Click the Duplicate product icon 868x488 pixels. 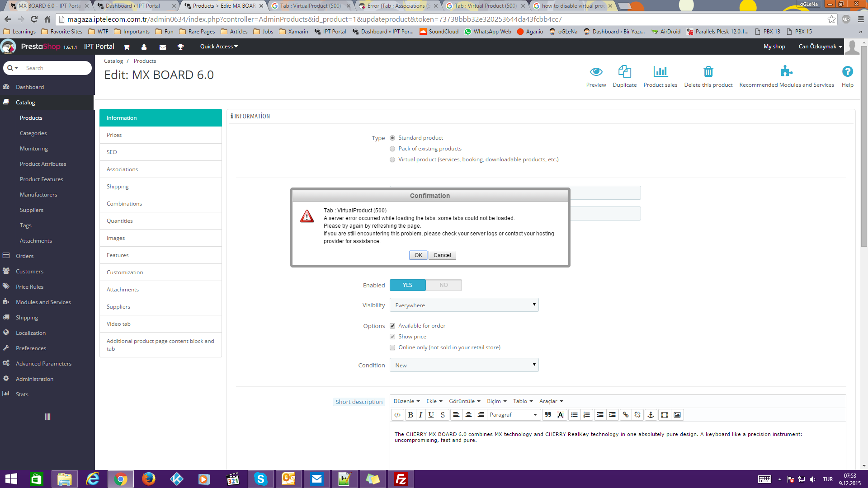click(x=624, y=71)
